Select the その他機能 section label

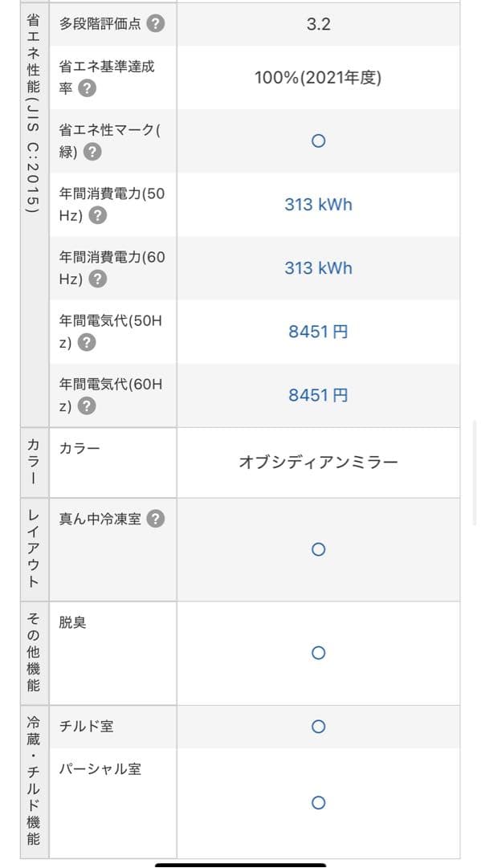pyautogui.click(x=33, y=653)
